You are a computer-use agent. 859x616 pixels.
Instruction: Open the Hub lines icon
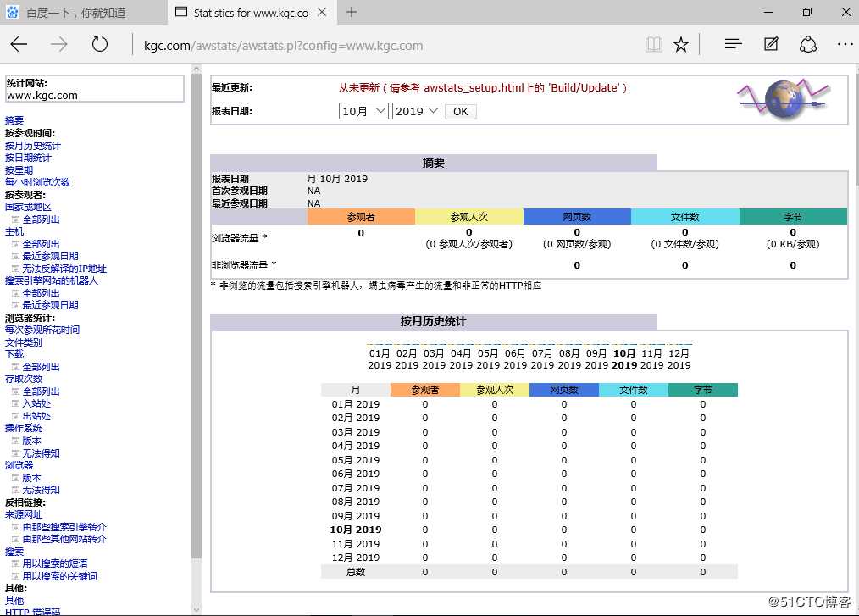point(733,44)
